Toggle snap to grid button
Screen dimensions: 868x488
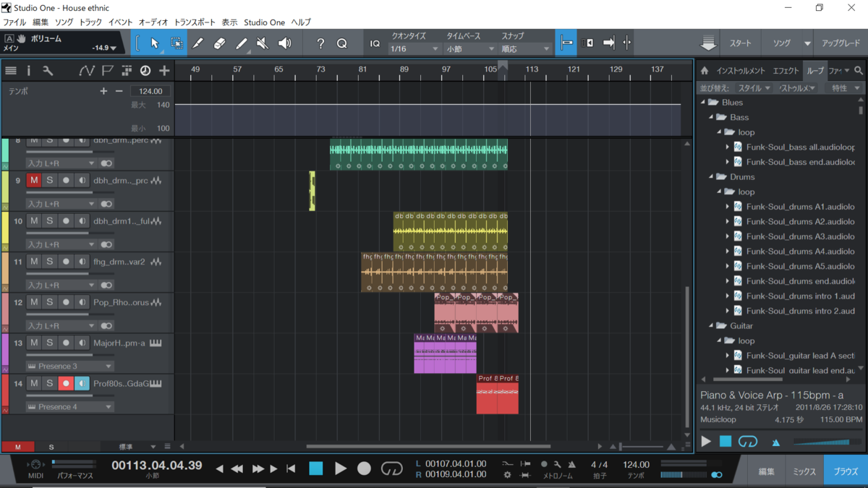tap(567, 43)
